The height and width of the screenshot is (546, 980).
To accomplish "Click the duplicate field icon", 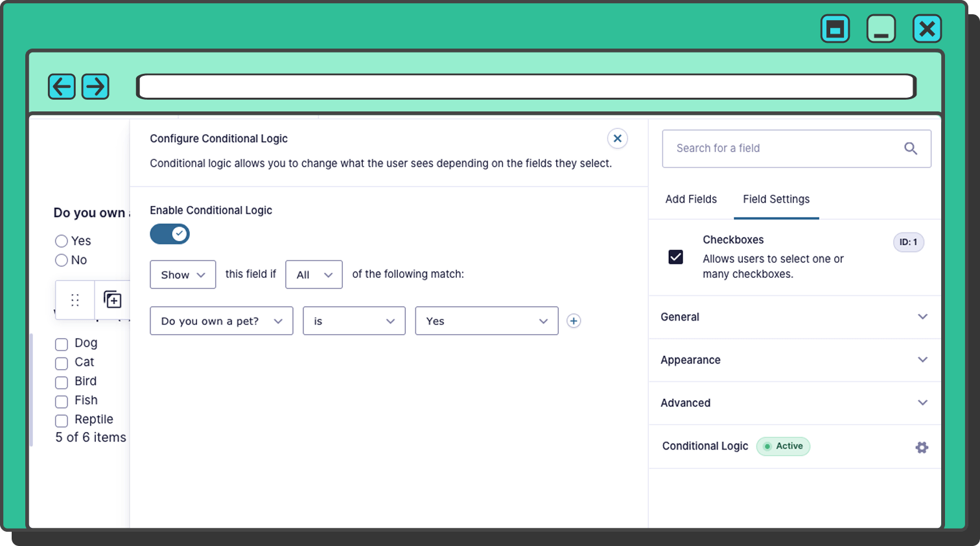I will point(113,299).
